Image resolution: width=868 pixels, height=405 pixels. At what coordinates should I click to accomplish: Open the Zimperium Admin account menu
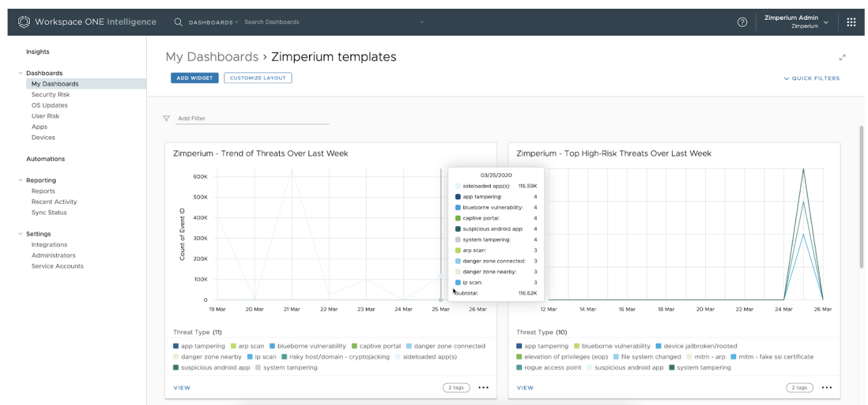click(796, 22)
